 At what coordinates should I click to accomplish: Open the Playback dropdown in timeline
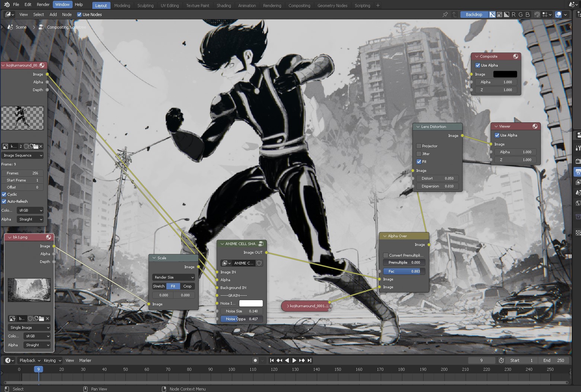pos(30,360)
